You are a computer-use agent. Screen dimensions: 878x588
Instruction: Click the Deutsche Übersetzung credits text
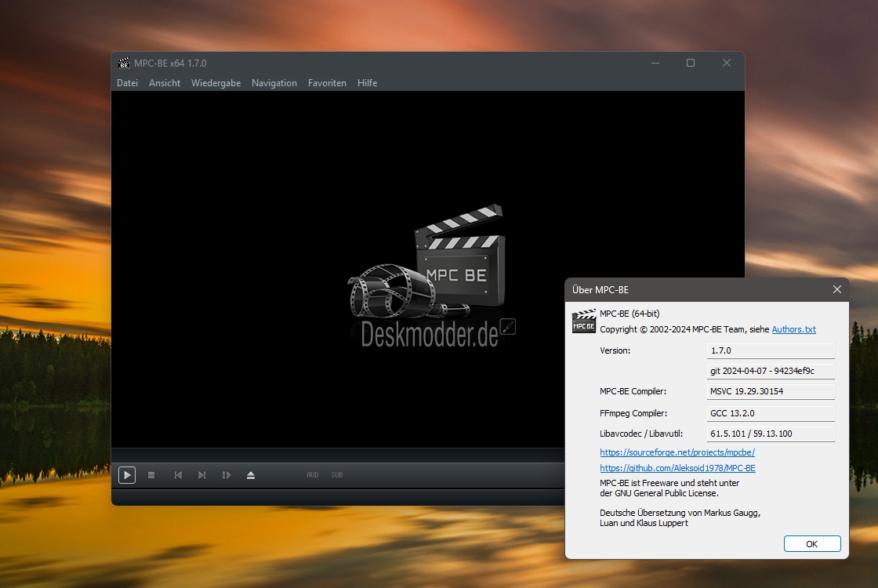tap(680, 518)
